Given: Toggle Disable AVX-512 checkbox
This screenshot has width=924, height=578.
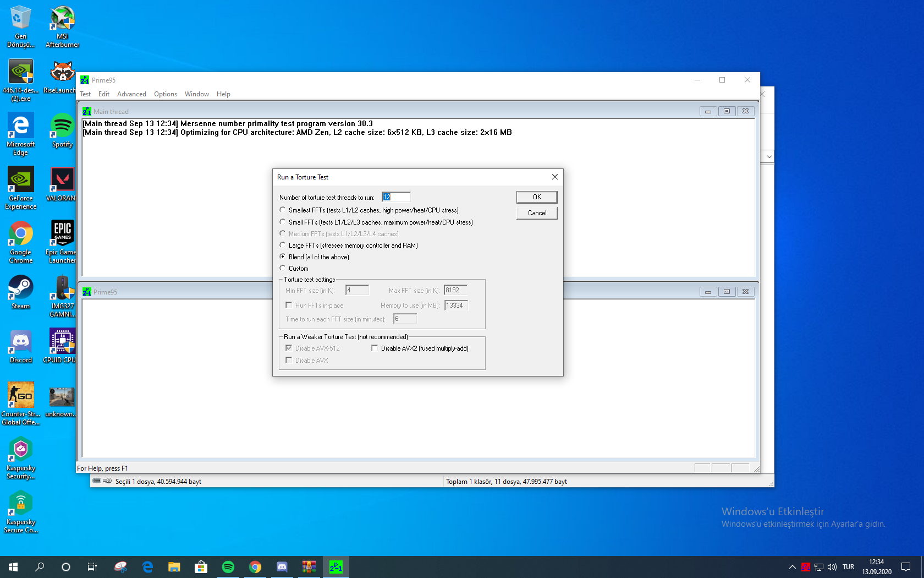Looking at the screenshot, I should (289, 348).
